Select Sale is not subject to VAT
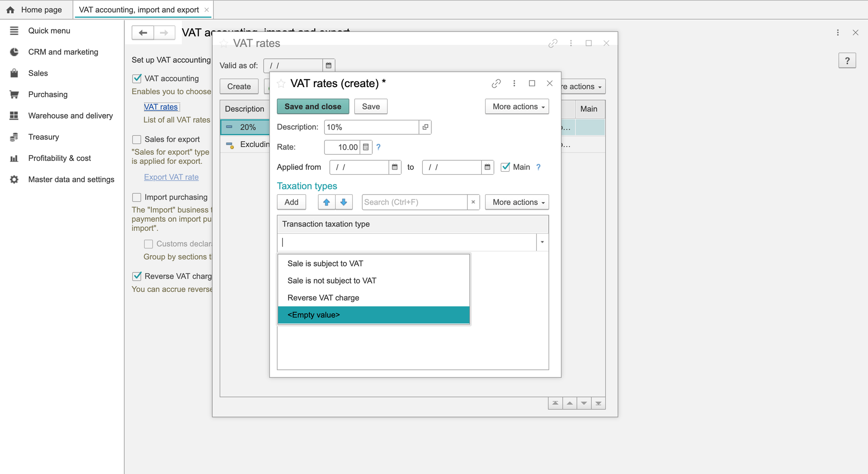Viewport: 868px width, 474px height. 374,281
